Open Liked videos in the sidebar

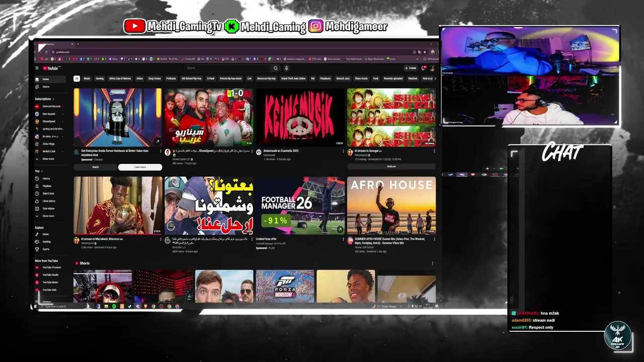pos(50,201)
